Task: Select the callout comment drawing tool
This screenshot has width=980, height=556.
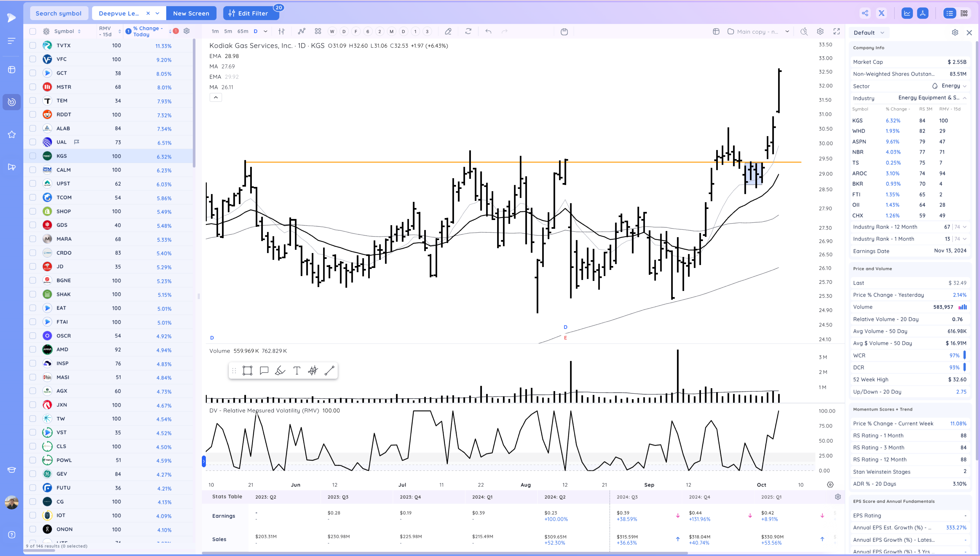Action: tap(264, 370)
